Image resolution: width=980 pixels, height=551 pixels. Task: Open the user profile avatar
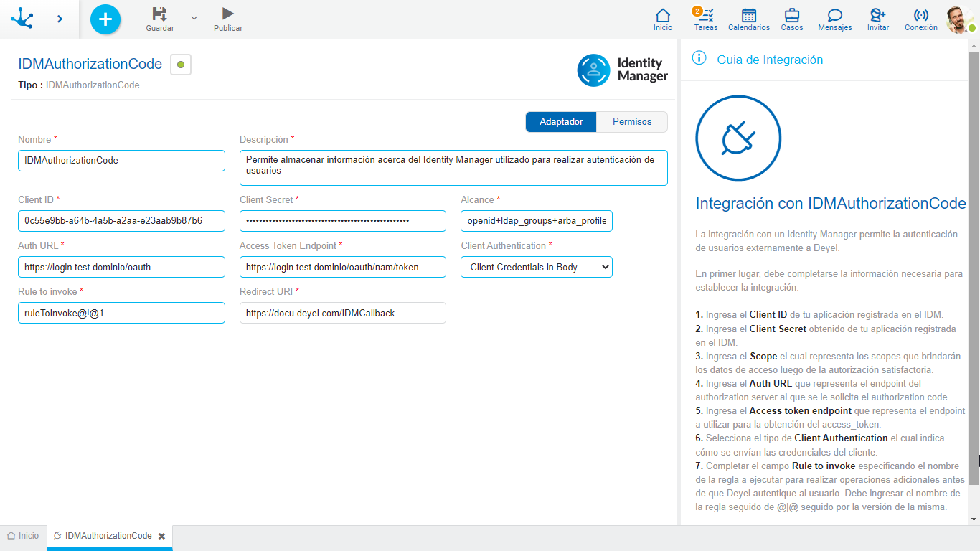coord(960,19)
